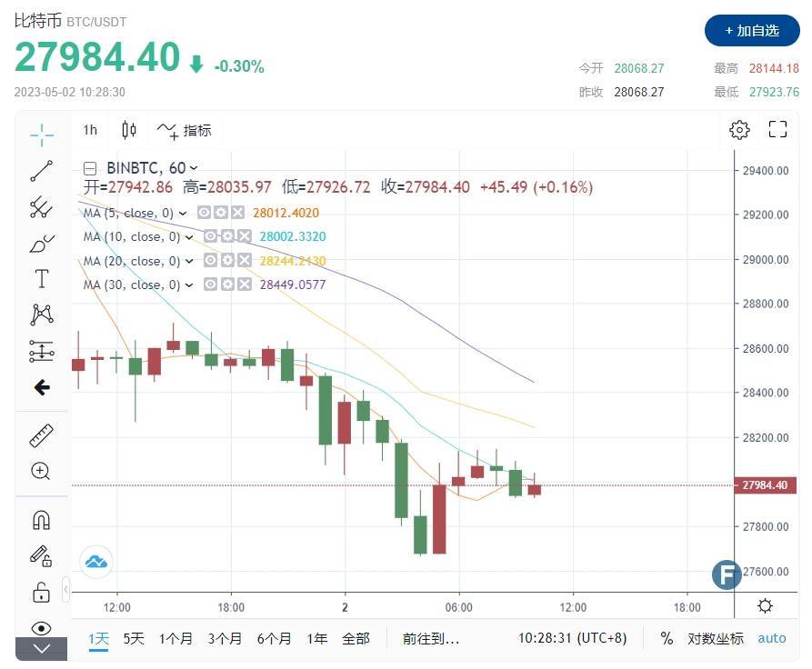812x669 pixels.
Task: Toggle logarithmic scale 对数坐标
Action: (x=716, y=639)
